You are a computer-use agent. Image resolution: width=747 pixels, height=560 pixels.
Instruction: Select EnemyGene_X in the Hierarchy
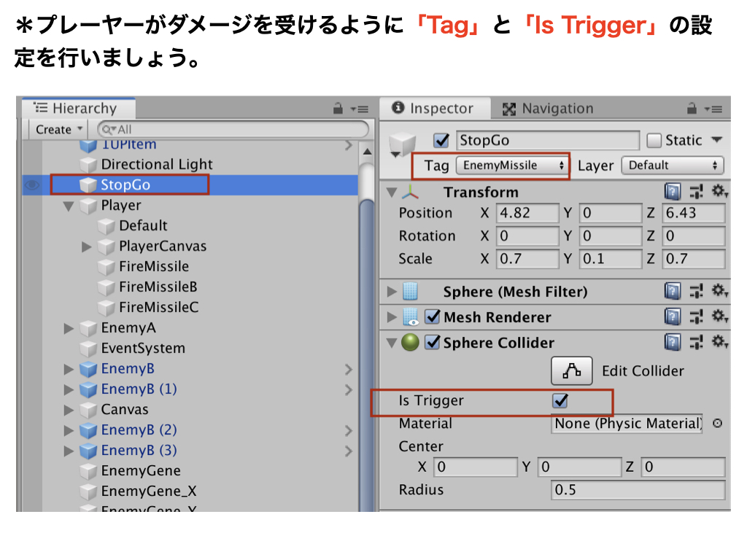click(149, 491)
